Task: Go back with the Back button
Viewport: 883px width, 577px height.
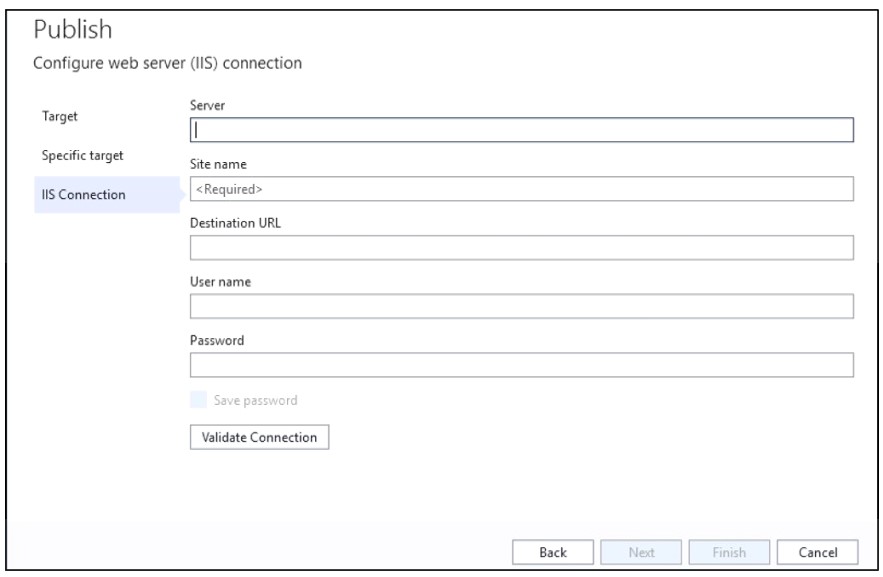Action: 553,552
